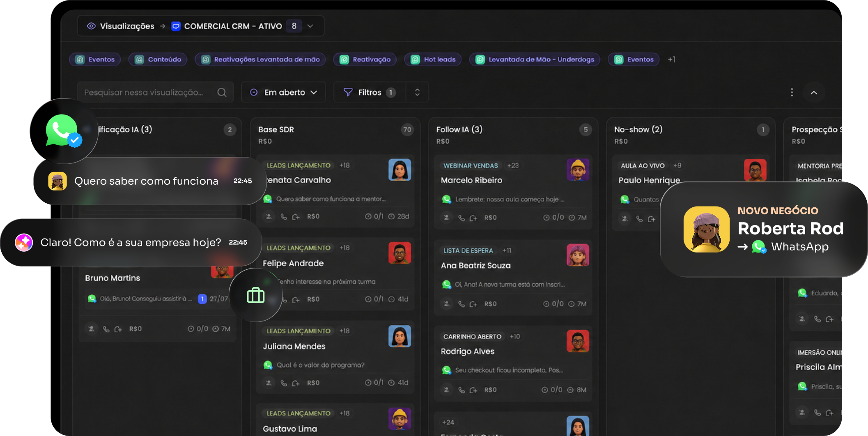Click the Base SDR column header
Screen dimensions: 868x436
[276, 129]
